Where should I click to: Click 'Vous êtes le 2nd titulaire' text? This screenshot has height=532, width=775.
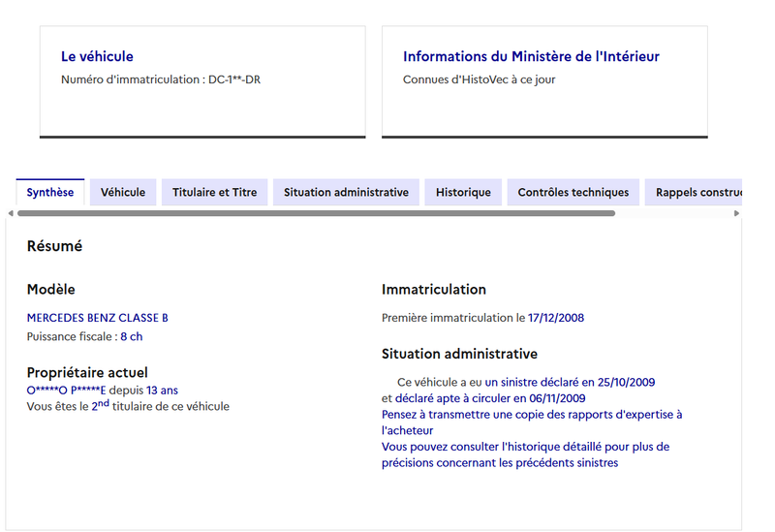click(128, 406)
